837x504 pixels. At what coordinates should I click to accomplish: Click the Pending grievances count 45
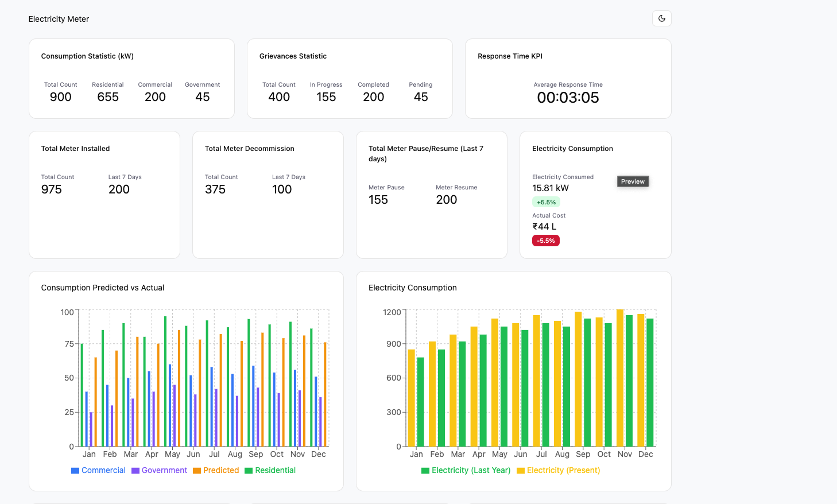pos(421,97)
